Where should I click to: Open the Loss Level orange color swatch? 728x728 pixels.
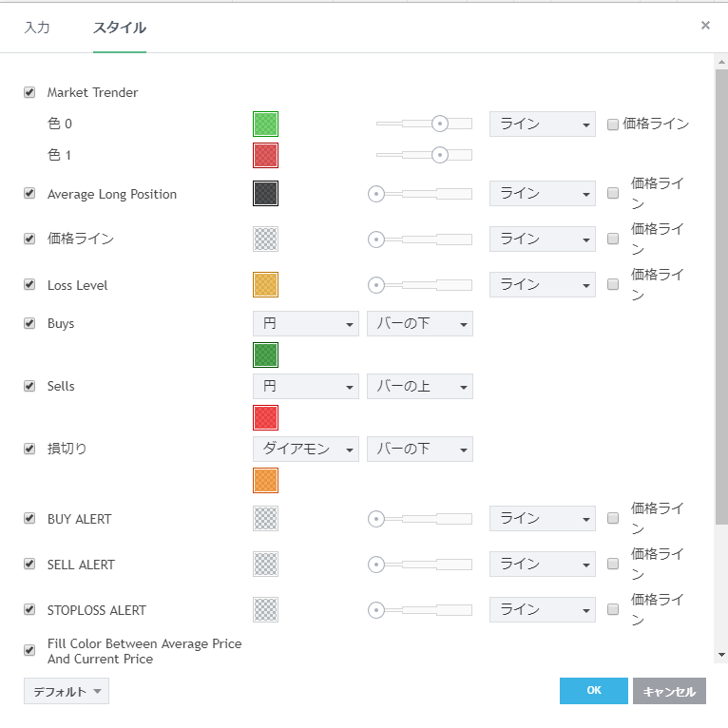[265, 285]
